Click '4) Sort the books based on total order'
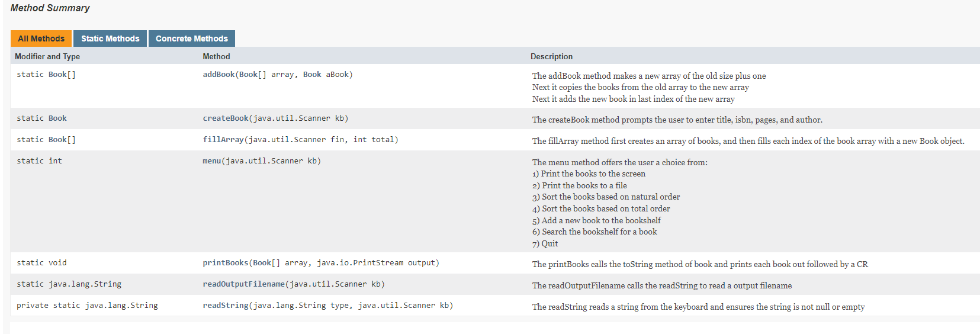 [x=601, y=208]
